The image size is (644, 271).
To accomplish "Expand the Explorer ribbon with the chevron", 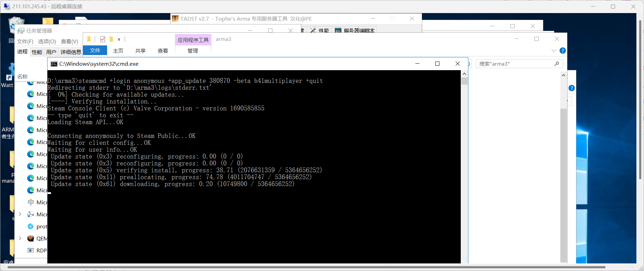I will click(x=554, y=51).
